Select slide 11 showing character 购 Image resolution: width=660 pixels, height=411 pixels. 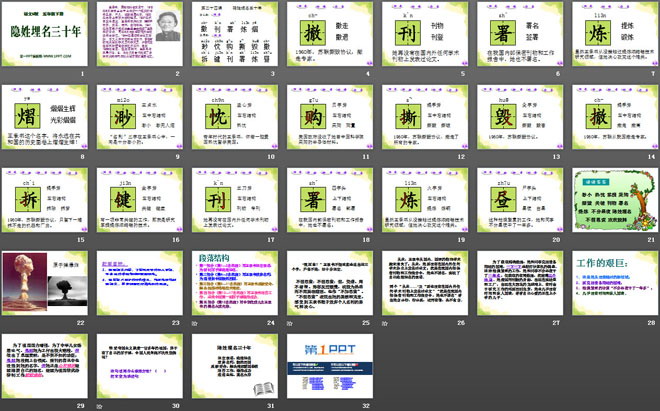[330, 117]
